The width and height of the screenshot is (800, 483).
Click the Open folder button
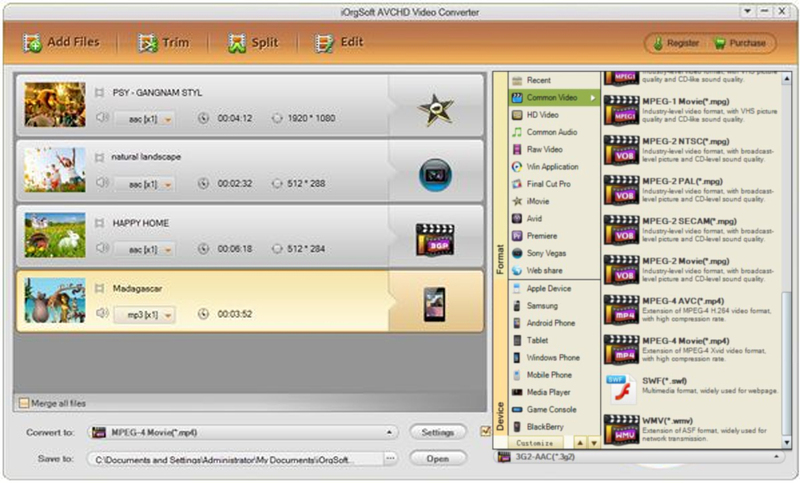tap(438, 459)
